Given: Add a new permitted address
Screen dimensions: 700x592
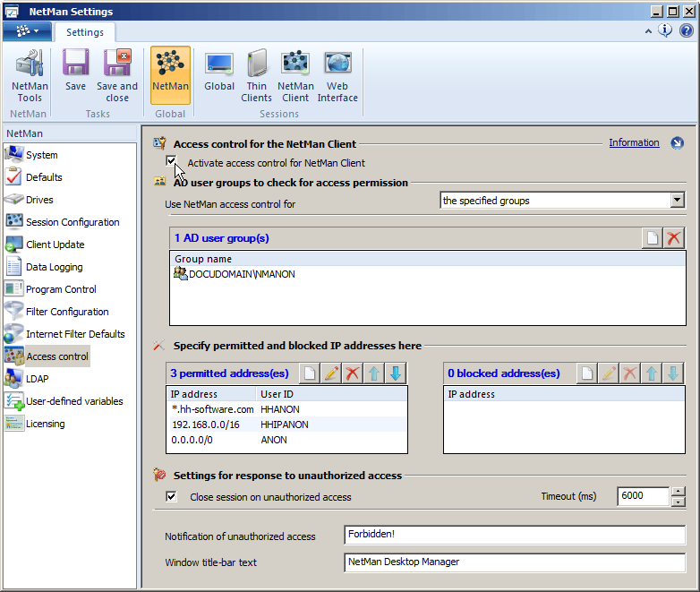Looking at the screenshot, I should 309,373.
